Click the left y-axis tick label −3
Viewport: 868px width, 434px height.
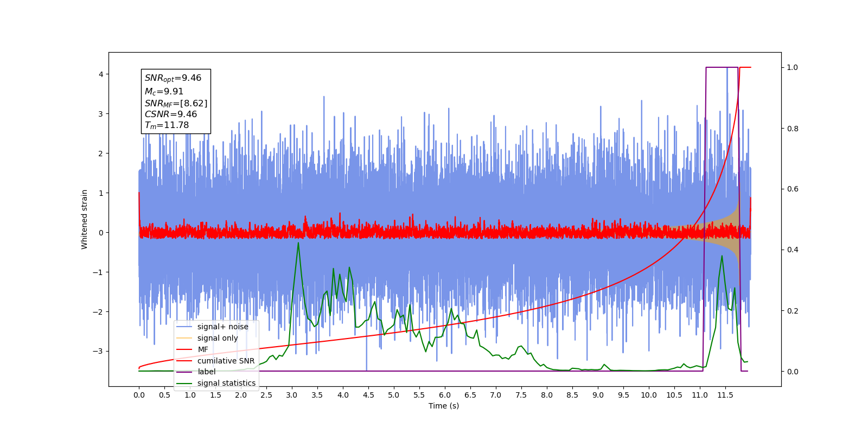[98, 352]
